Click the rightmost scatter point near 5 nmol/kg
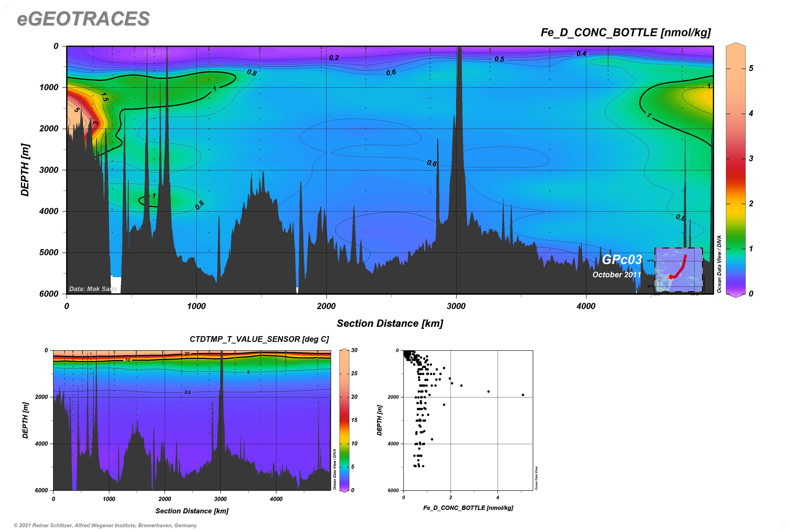 (x=523, y=395)
